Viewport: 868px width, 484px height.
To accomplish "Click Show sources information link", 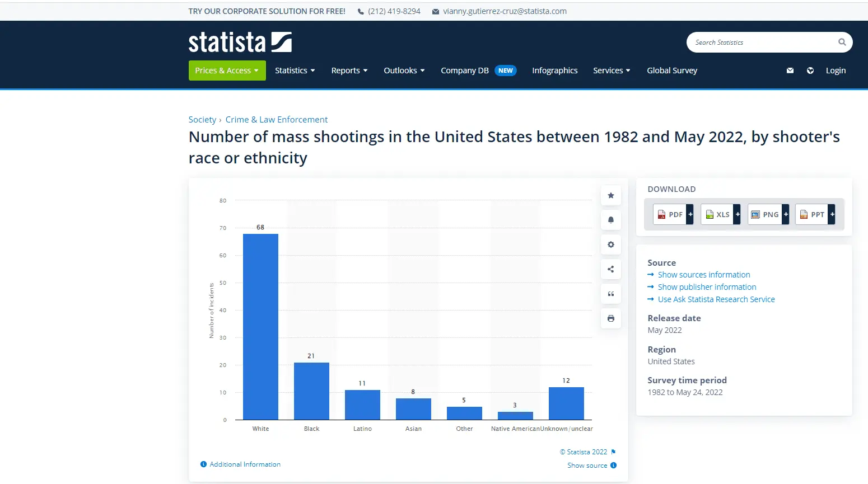I will (703, 275).
